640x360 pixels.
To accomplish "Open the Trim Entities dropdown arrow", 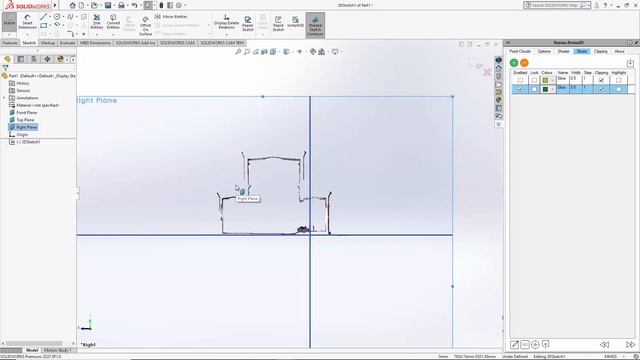I will pos(97,34).
